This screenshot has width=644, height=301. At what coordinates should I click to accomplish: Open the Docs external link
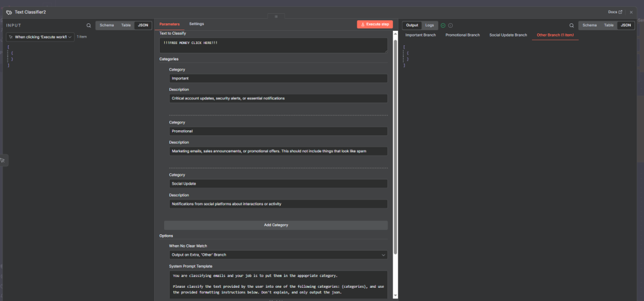pyautogui.click(x=615, y=12)
